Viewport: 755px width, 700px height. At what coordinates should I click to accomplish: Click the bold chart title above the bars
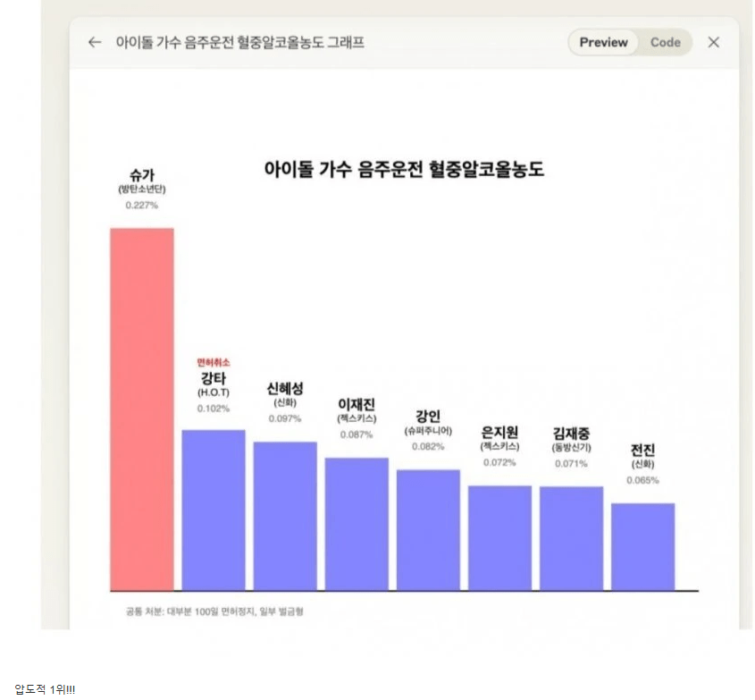click(404, 169)
